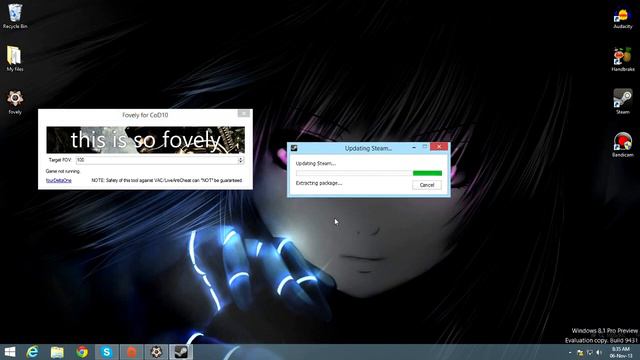Click the 'Target FOV' label
640x360 pixels.
[60, 160]
